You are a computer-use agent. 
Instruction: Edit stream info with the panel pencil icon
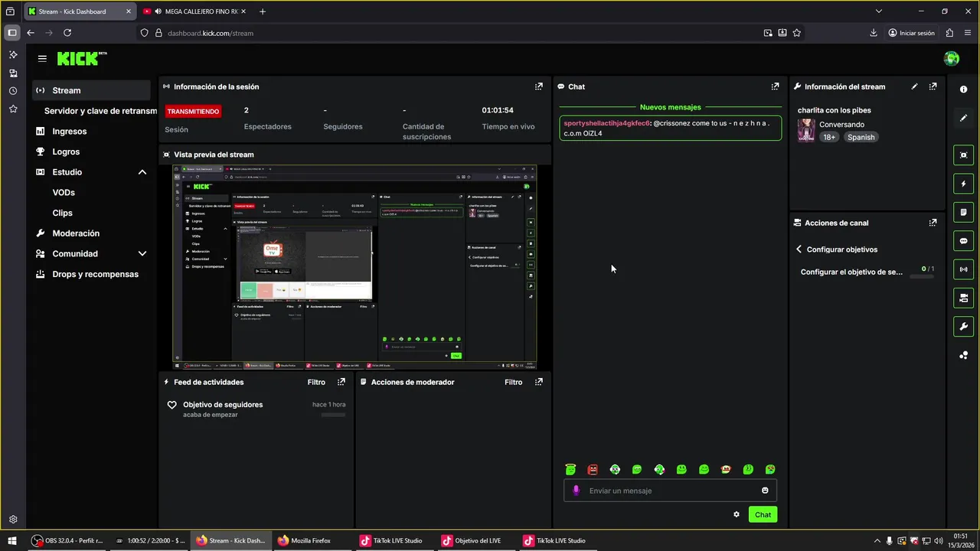[x=914, y=86]
